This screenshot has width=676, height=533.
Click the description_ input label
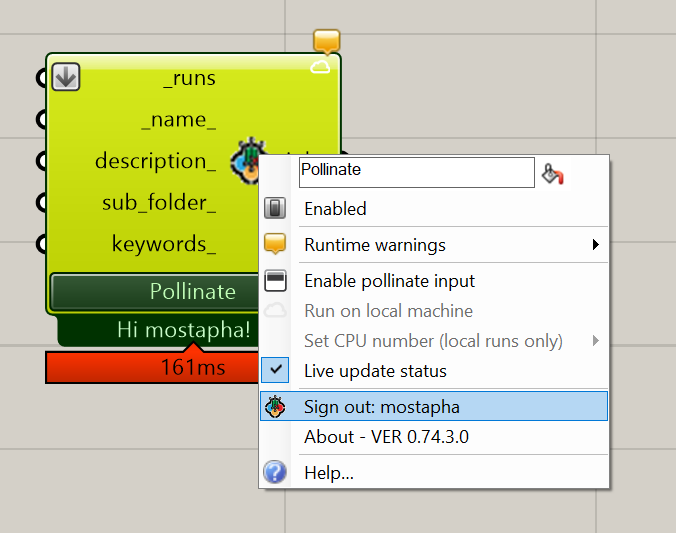pyautogui.click(x=155, y=161)
